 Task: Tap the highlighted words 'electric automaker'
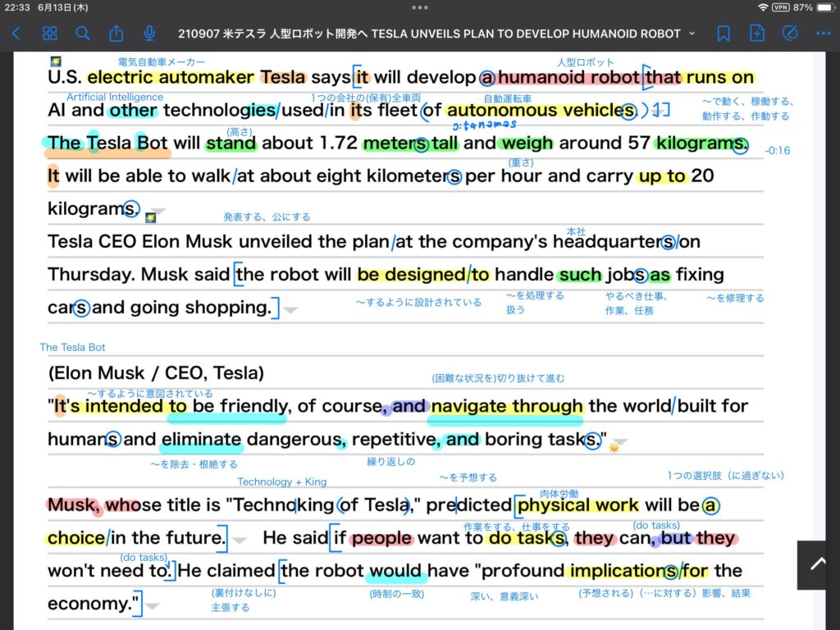pos(171,77)
